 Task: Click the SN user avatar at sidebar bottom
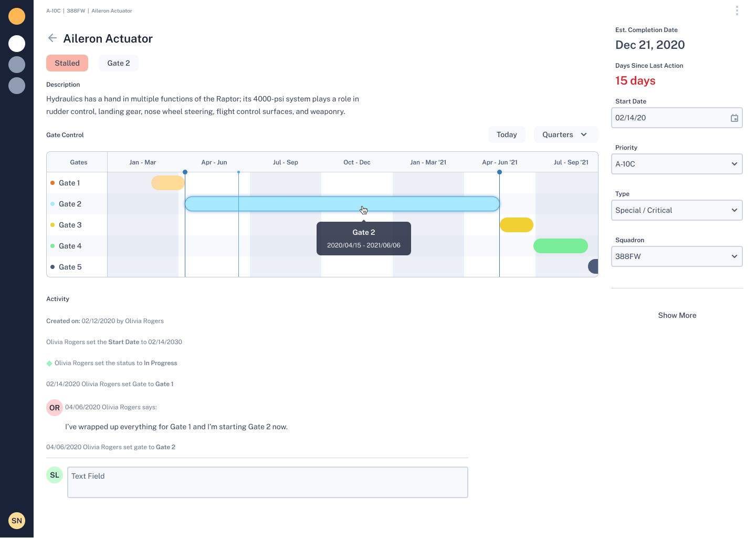coord(17,521)
